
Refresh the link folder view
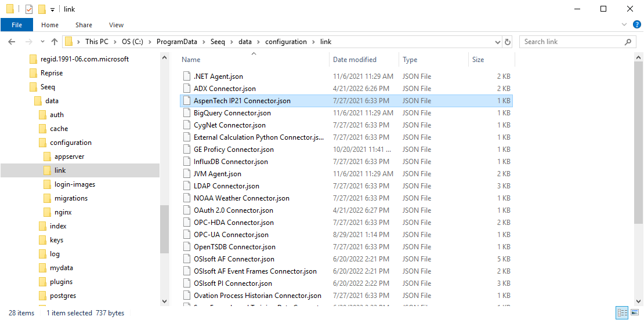tap(508, 42)
